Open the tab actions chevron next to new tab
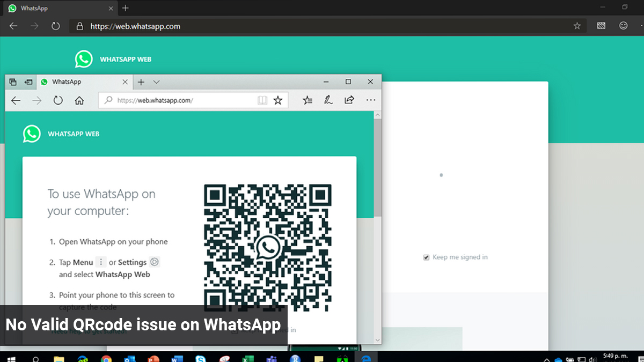Screen dimensions: 644x362 156,82
